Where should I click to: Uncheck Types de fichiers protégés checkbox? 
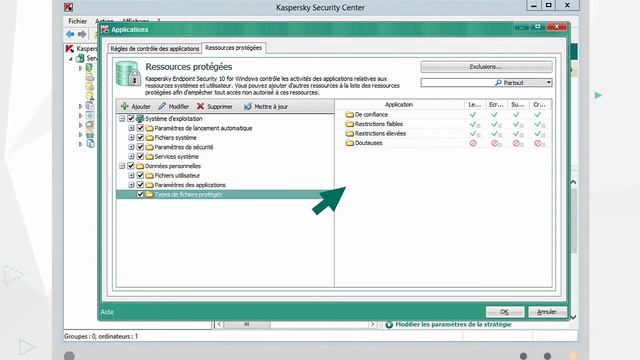pos(140,194)
